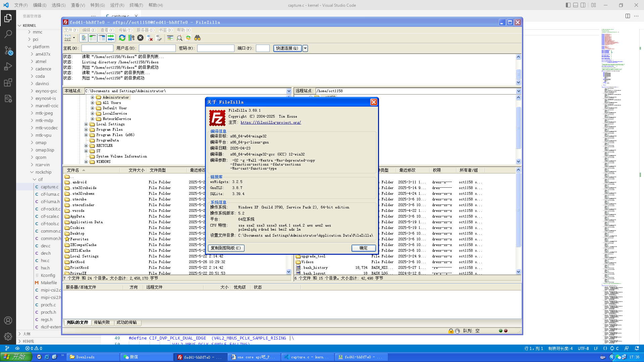Click the 主机 host input field
Screen dimensions: 644x362
pyautogui.click(x=97, y=48)
